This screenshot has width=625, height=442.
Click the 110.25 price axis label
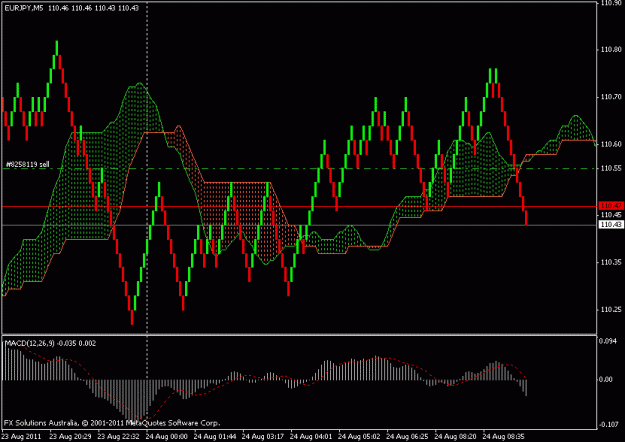point(611,310)
